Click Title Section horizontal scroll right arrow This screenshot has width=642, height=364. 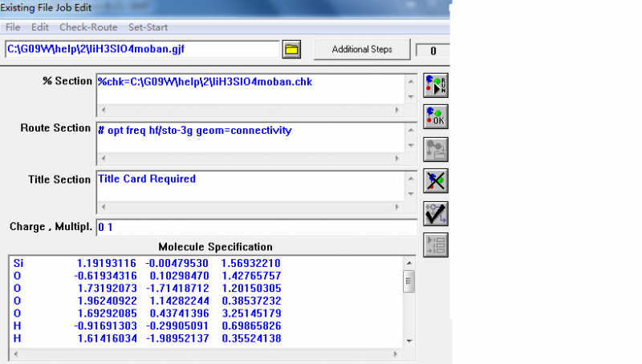396,207
